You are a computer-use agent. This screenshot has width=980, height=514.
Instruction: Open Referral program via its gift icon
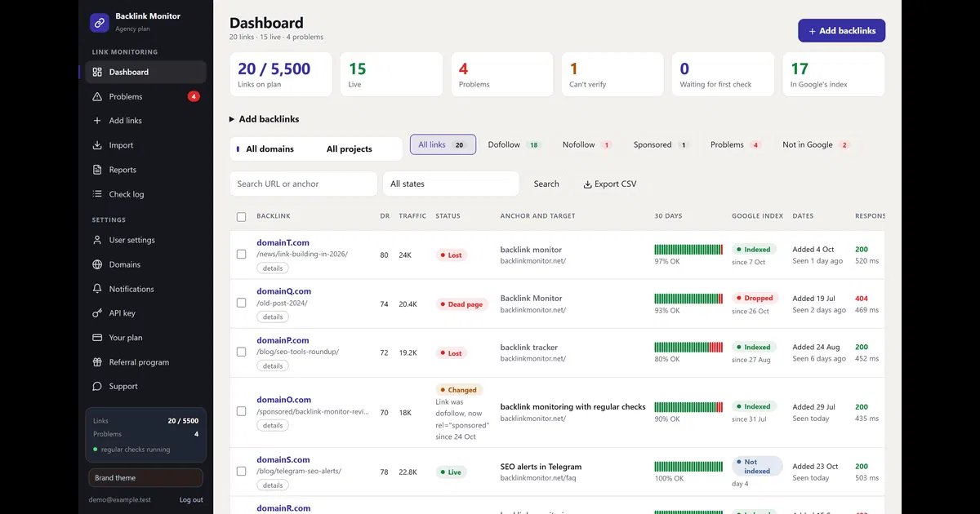[x=97, y=362]
